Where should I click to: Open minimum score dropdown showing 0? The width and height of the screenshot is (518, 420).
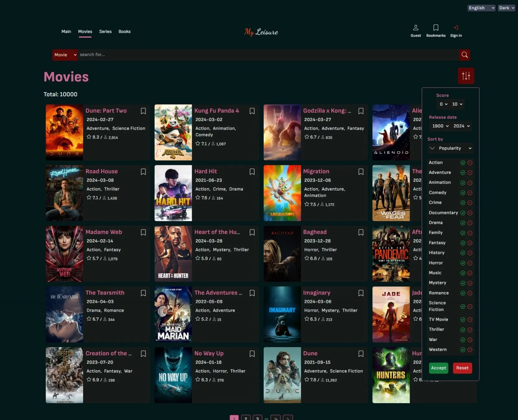[x=443, y=104]
